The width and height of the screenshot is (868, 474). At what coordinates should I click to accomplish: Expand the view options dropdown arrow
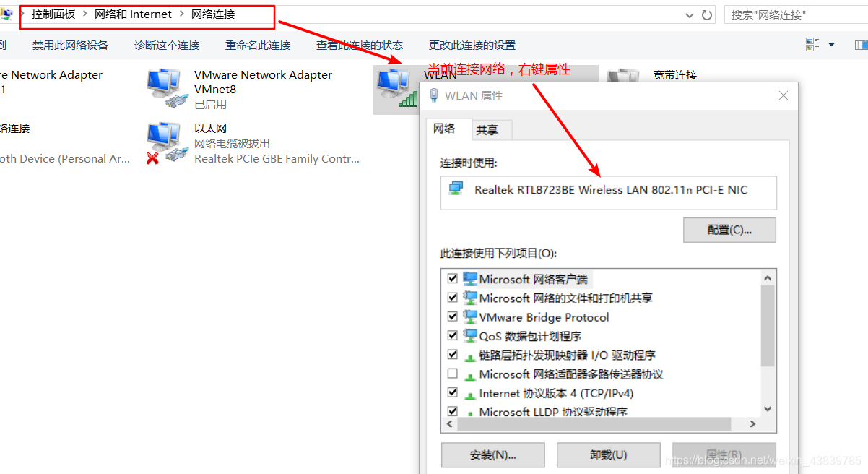[x=831, y=45]
